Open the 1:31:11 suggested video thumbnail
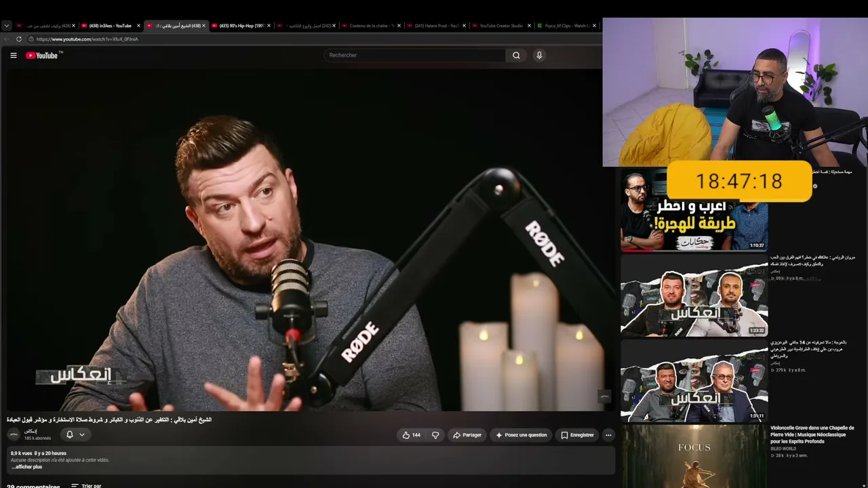 (x=694, y=381)
